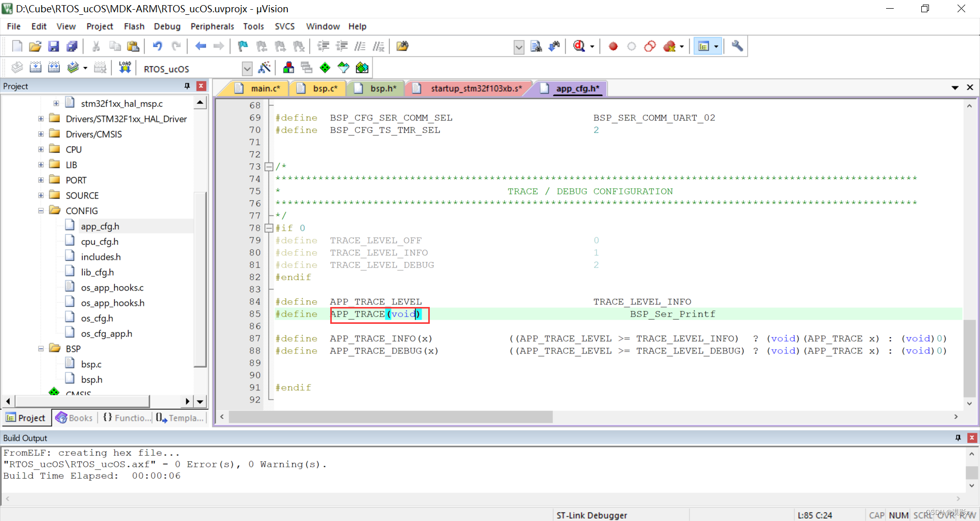980x521 pixels.
Task: Open the window layout dropdown arrow
Action: [x=716, y=46]
